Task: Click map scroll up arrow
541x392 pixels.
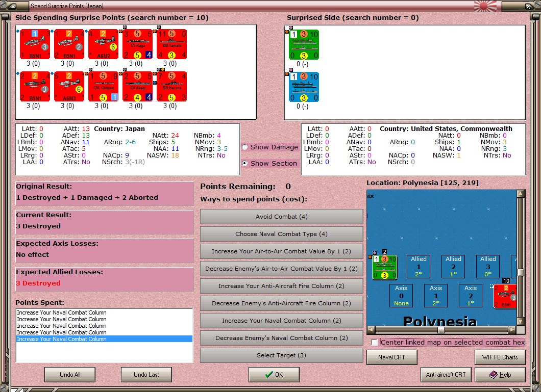Action: tap(521, 194)
